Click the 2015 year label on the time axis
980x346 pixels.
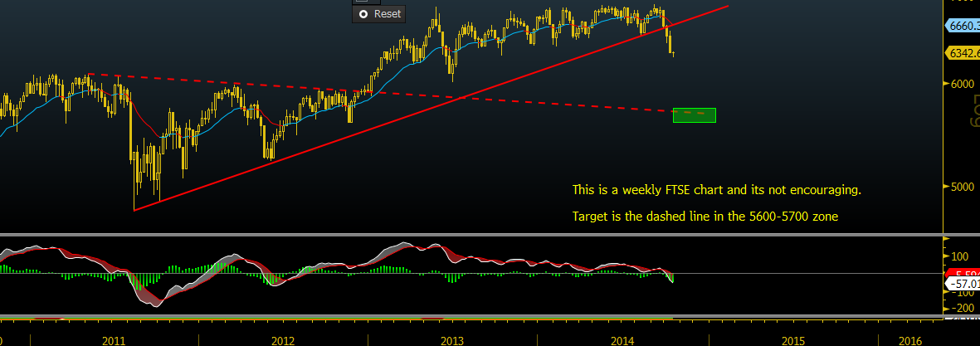tap(792, 341)
